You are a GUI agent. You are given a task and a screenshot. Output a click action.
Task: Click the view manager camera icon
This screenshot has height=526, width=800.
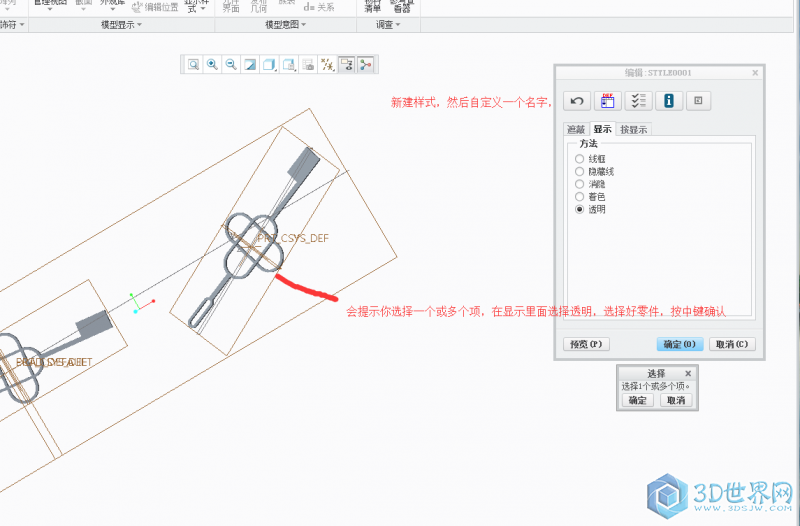point(308,64)
